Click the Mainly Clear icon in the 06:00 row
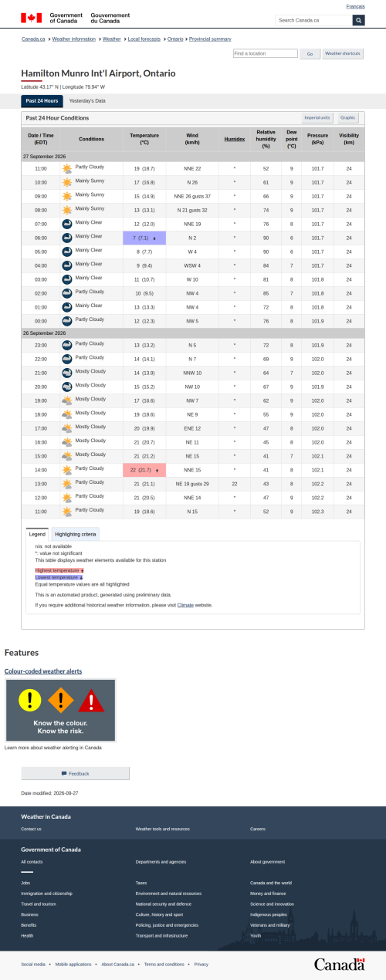This screenshot has width=386, height=980. click(67, 238)
